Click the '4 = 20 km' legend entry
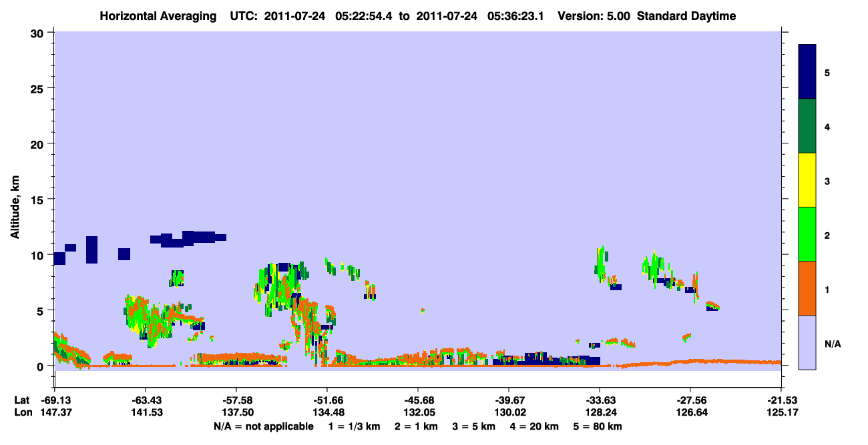 point(535,426)
